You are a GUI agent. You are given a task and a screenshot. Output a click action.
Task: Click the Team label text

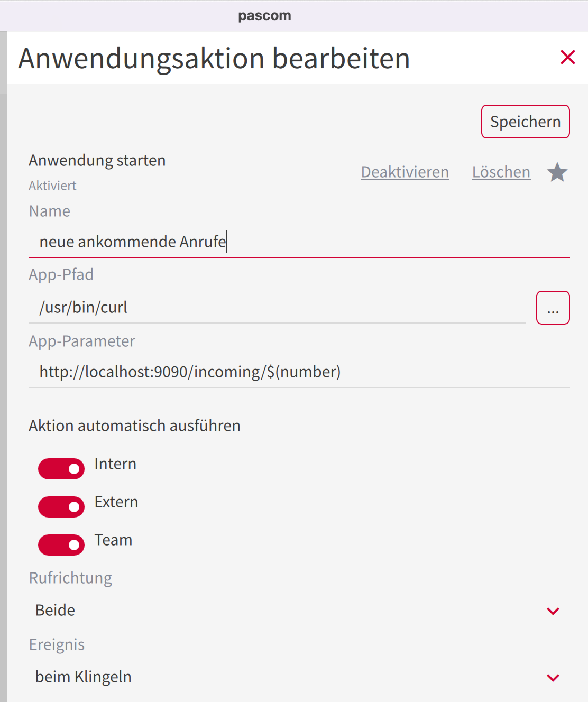coord(113,540)
